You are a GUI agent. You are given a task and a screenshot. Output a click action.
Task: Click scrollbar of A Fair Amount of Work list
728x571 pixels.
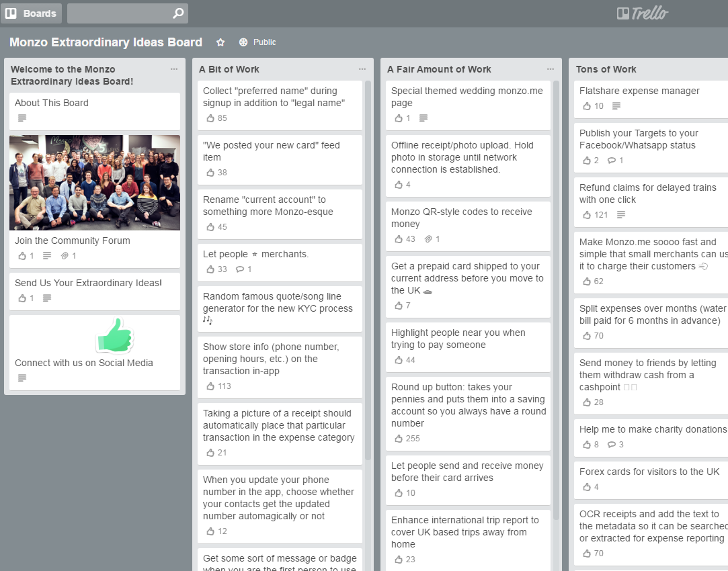click(556, 300)
